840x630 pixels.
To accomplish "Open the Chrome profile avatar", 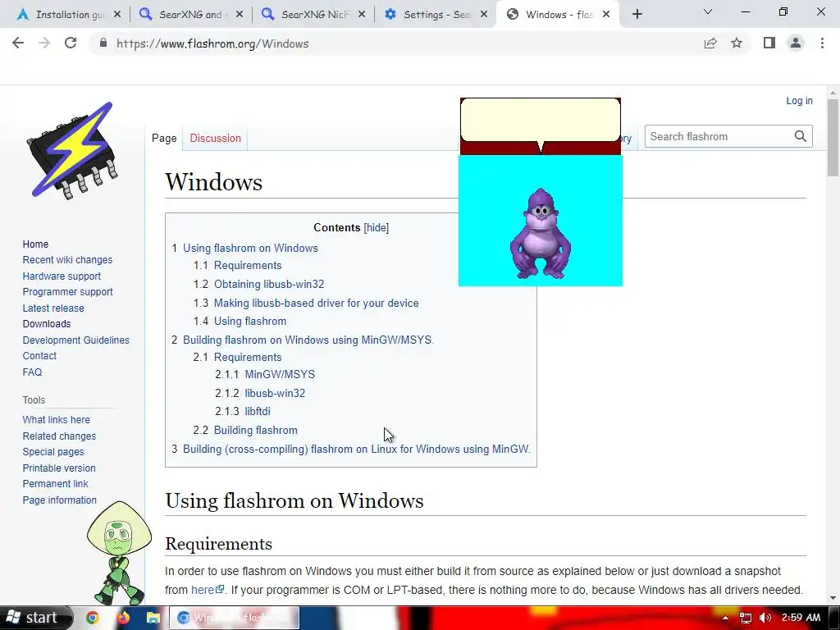I will tap(796, 43).
